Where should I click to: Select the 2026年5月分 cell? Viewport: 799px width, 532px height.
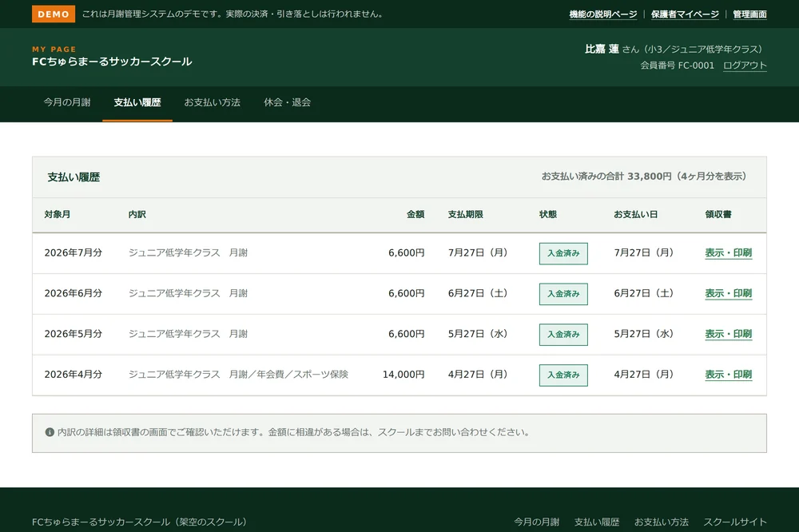pyautogui.click(x=74, y=334)
